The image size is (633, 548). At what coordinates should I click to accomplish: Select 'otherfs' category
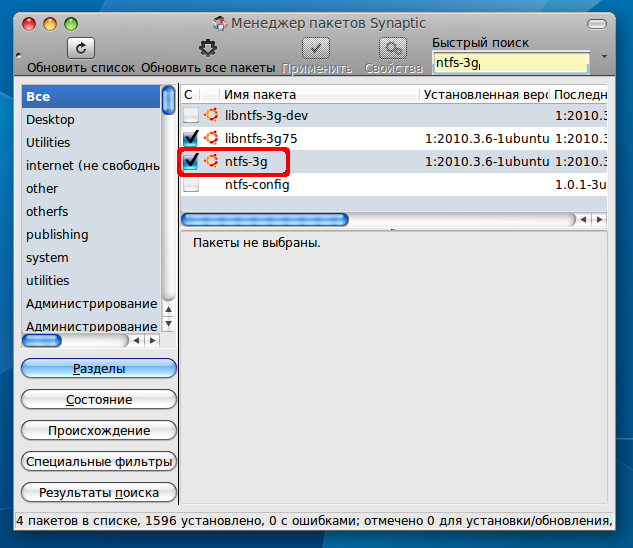(x=91, y=212)
